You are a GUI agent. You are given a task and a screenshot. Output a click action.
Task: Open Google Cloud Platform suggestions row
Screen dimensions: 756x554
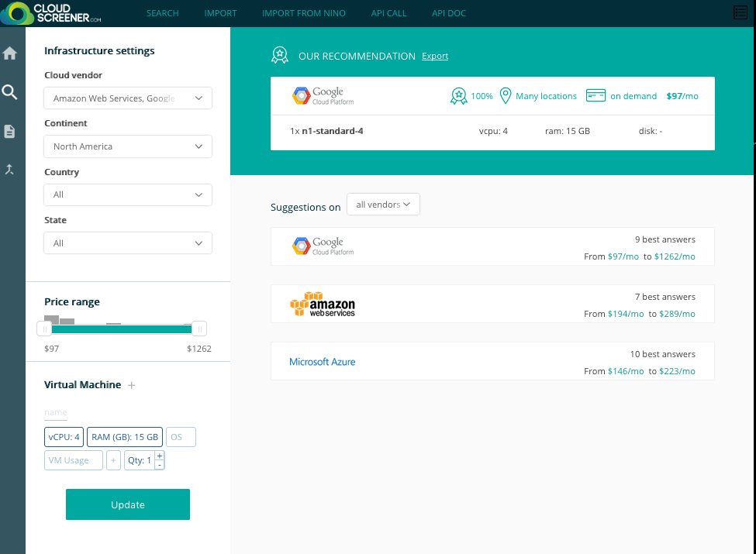pos(492,246)
